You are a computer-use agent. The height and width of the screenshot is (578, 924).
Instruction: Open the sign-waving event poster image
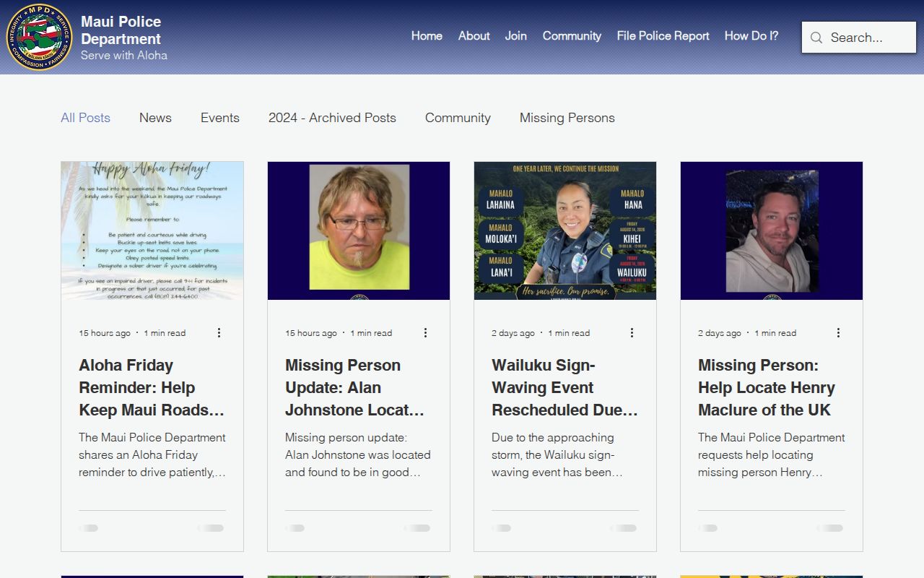pos(565,230)
